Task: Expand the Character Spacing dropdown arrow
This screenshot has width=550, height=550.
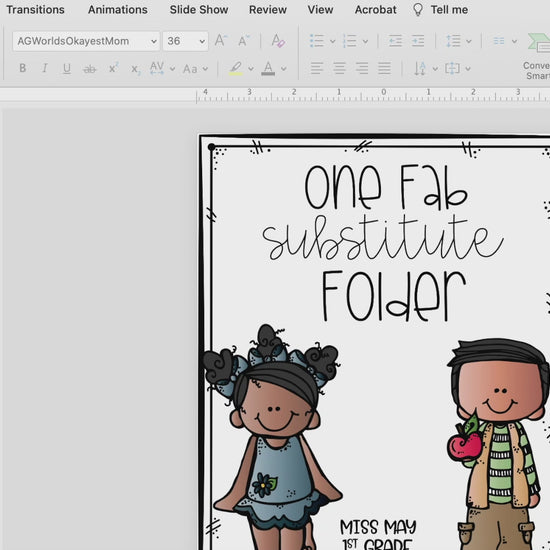Action: pos(172,69)
